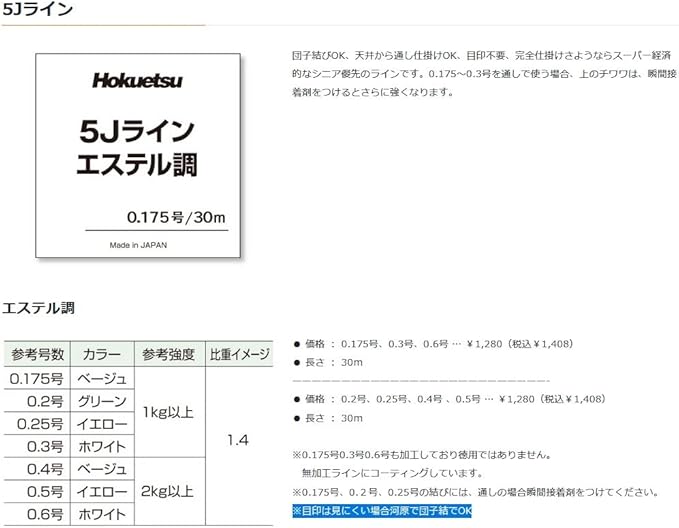Click the '無加工ラインにコーティングしています。' line
Image resolution: width=679 pixels, height=528 pixels.
pyautogui.click(x=392, y=473)
